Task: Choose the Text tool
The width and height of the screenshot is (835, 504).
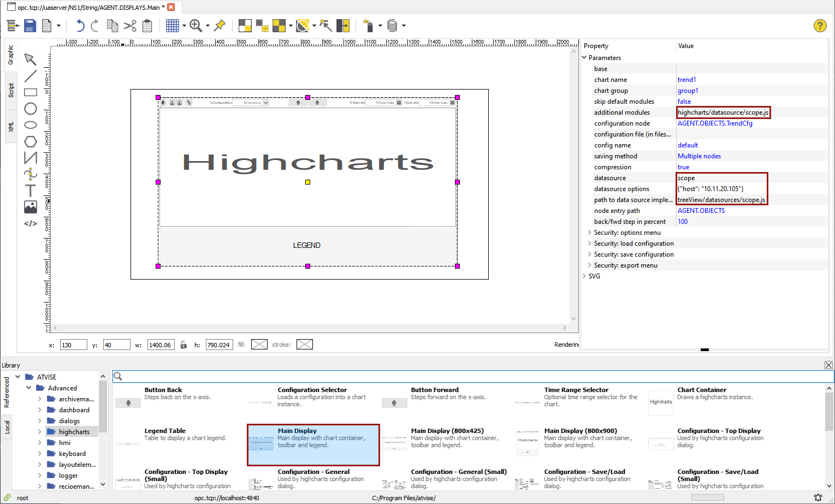Action: click(x=31, y=191)
